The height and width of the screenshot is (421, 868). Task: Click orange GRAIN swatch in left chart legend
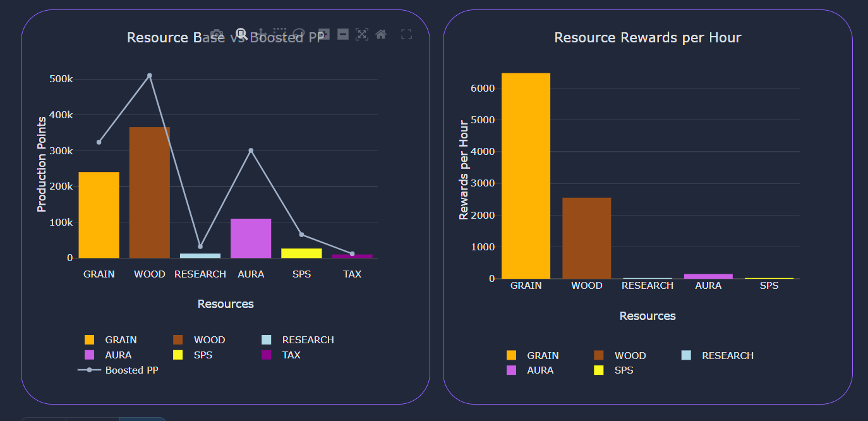tap(90, 340)
